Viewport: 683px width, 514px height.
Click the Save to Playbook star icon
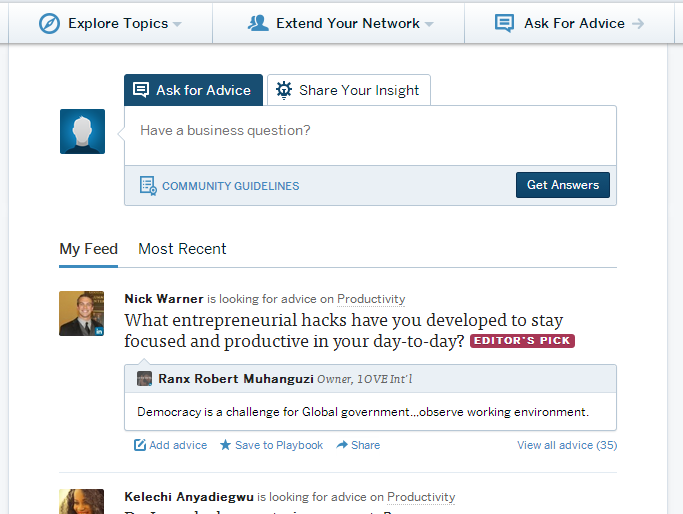[x=225, y=445]
